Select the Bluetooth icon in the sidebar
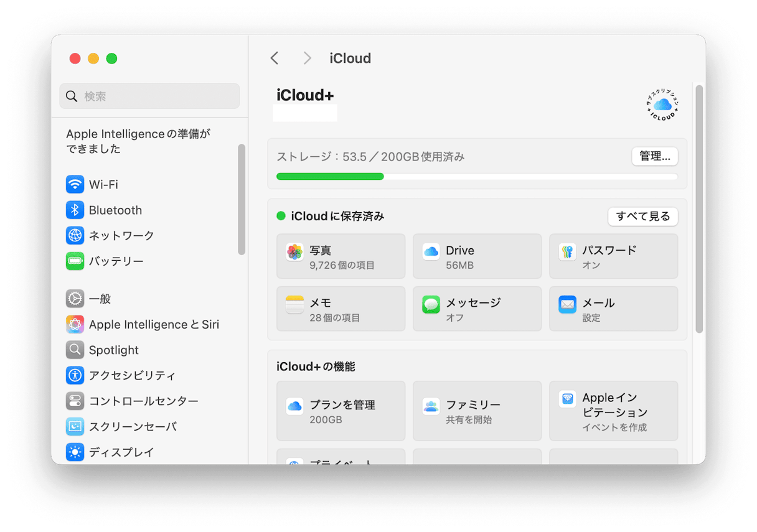 (75, 210)
